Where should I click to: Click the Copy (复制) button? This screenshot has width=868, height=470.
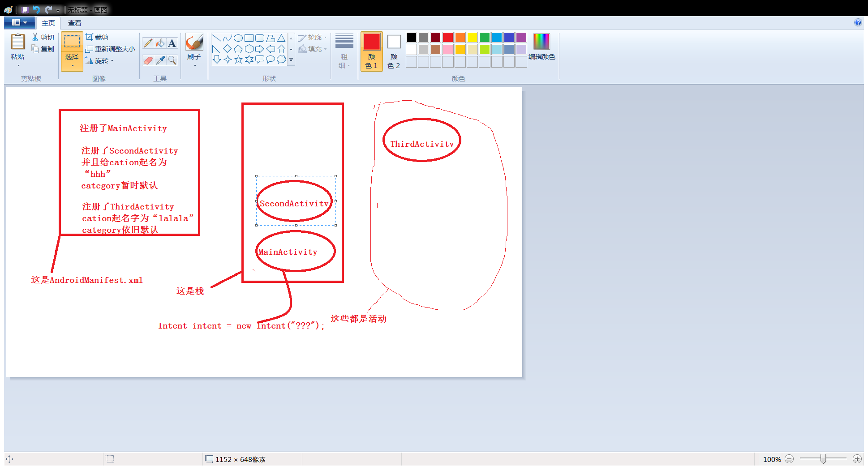[x=43, y=49]
